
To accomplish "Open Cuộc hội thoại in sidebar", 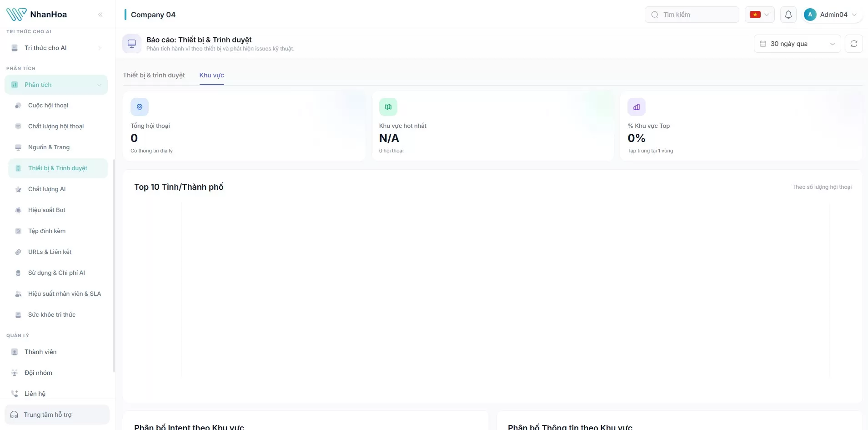I will tap(58, 106).
